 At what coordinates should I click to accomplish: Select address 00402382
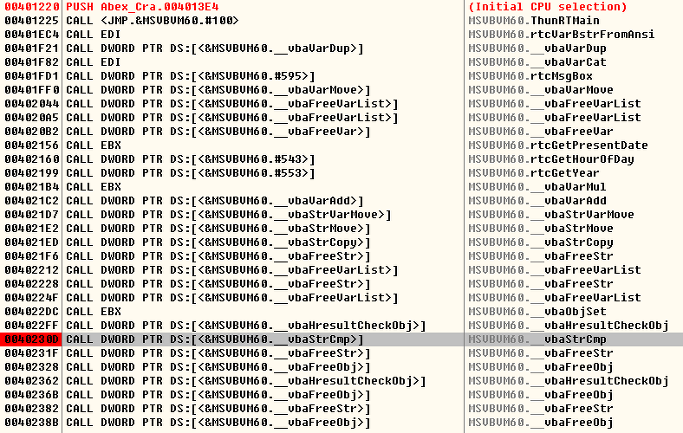(32, 409)
